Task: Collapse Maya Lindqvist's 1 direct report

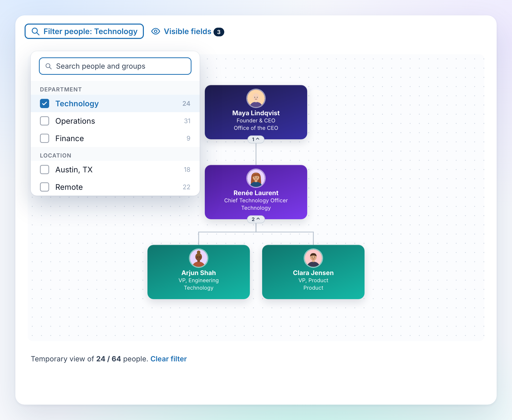Action: coord(256,139)
